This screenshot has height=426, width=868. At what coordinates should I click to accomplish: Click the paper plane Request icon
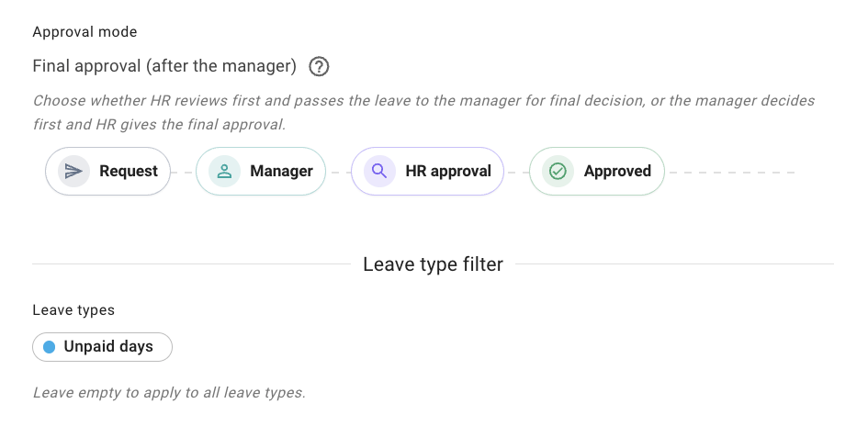tap(73, 172)
